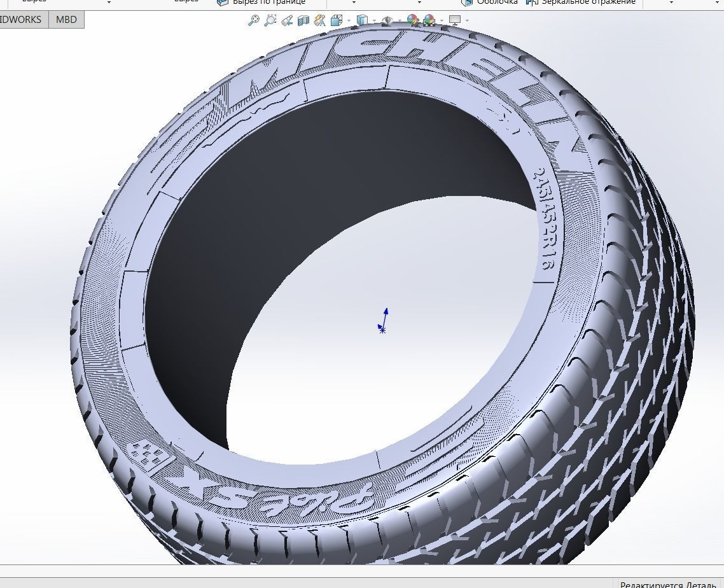Expand the View Orientation dropdown arrow
Screen dimensions: 724x588
point(349,21)
